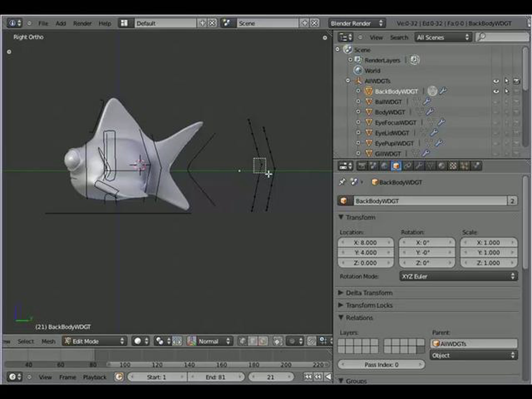
Task: Click the wrench icon next to BallWDGT
Action: pyautogui.click(x=427, y=102)
